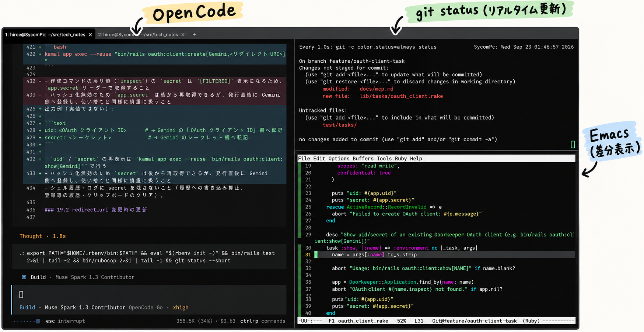Click Git@feature/oauth-client-task in mode line
The image size is (644, 332).
(x=475, y=321)
